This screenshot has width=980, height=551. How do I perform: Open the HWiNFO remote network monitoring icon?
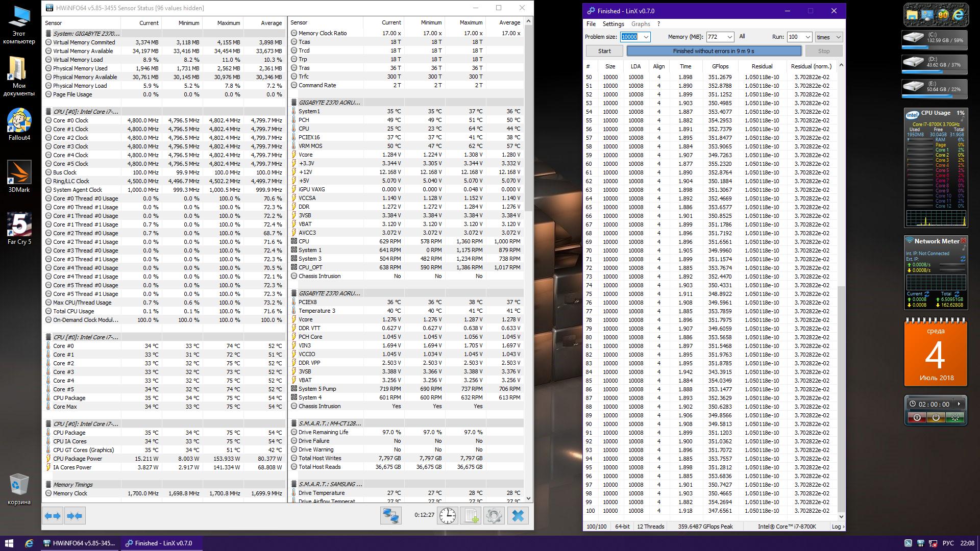pos(391,516)
